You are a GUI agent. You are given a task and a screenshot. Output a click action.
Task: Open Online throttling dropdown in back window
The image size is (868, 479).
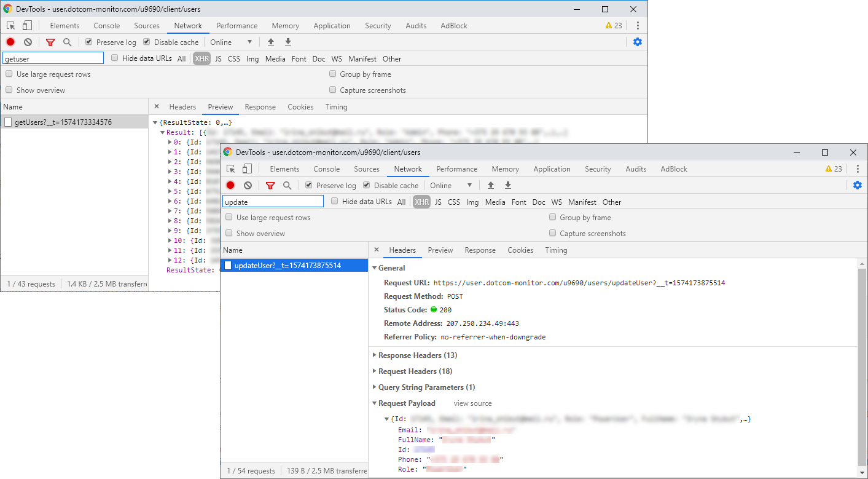pos(231,42)
